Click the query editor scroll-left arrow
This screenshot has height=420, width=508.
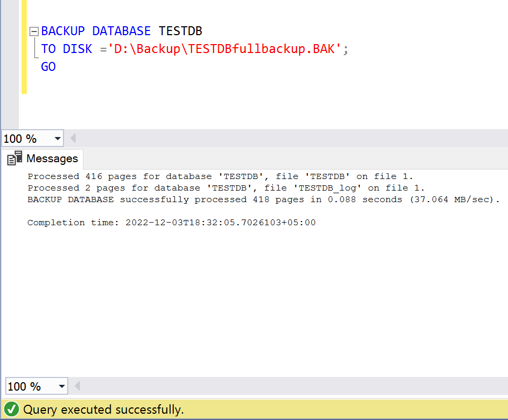click(x=73, y=139)
